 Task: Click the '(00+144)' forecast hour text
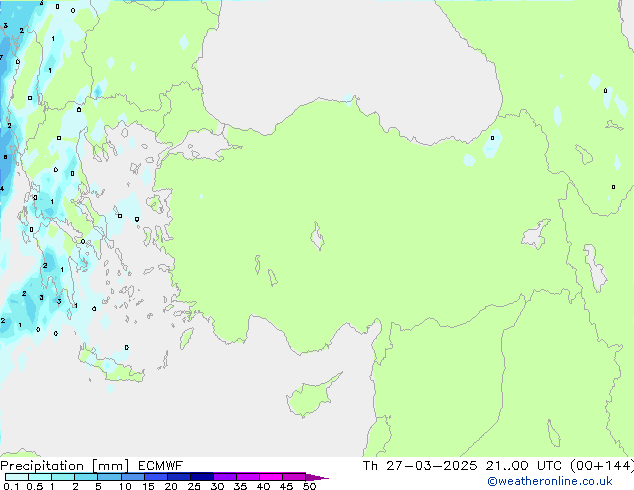coord(602,466)
